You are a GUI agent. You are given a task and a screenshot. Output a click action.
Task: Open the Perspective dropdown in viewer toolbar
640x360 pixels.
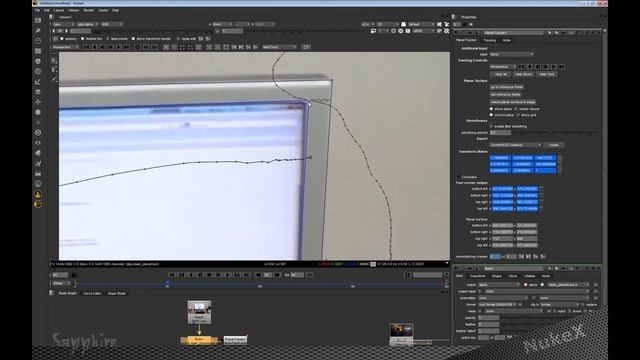point(66,47)
